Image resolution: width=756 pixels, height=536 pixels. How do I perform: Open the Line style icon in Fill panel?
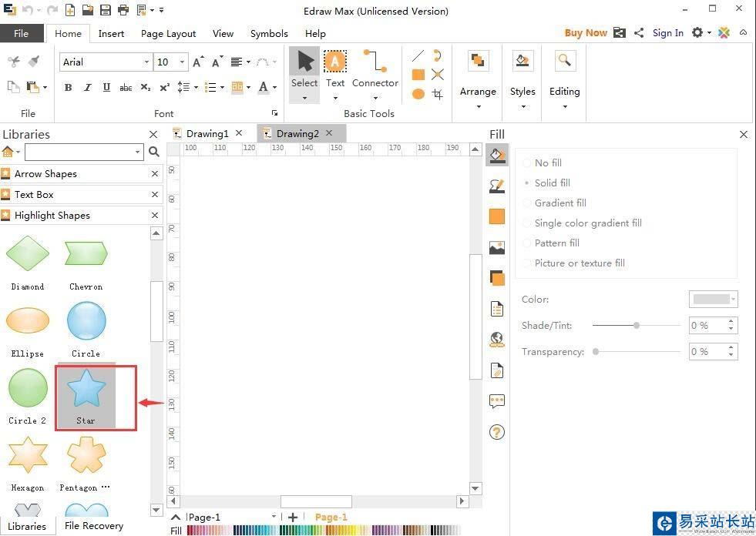[497, 186]
